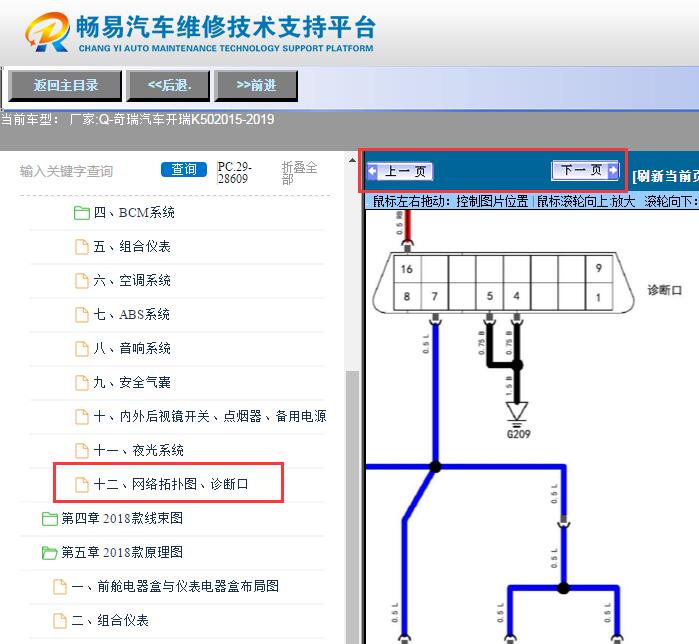
Task: Click the page icon beside 七、ABS系统
Action: point(82,315)
